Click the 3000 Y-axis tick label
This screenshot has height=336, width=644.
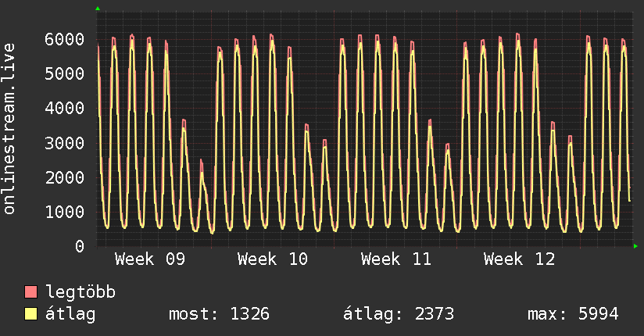pos(63,143)
